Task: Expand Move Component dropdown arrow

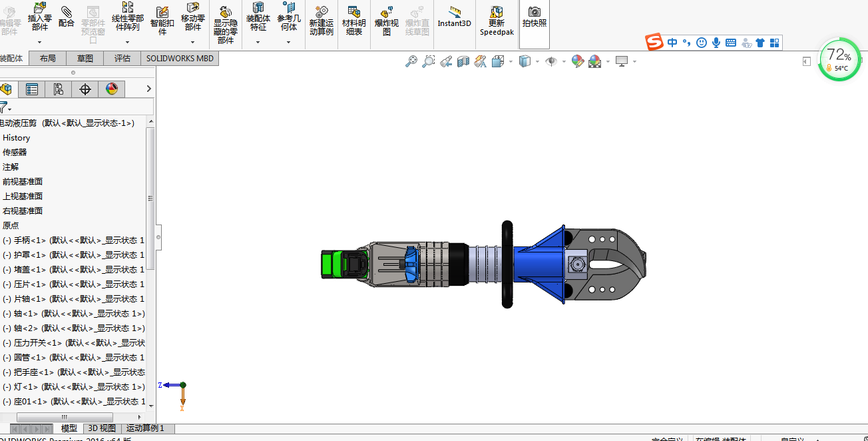Action: point(193,42)
